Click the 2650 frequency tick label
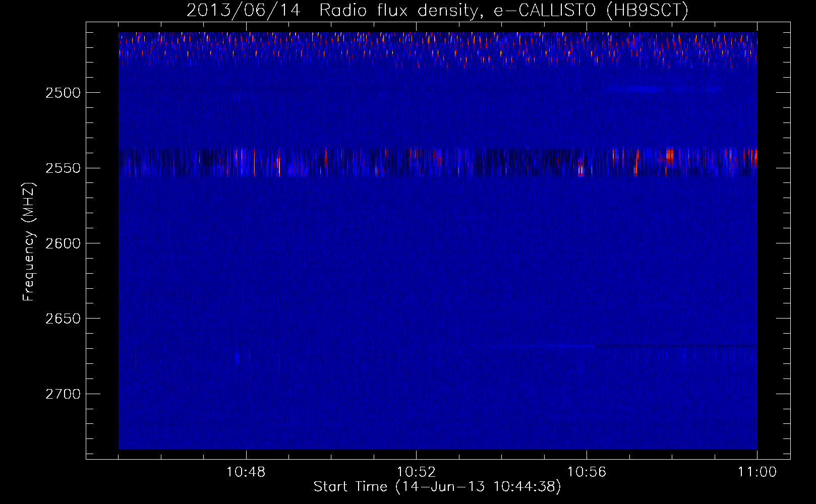The height and width of the screenshot is (504, 816). (x=63, y=319)
